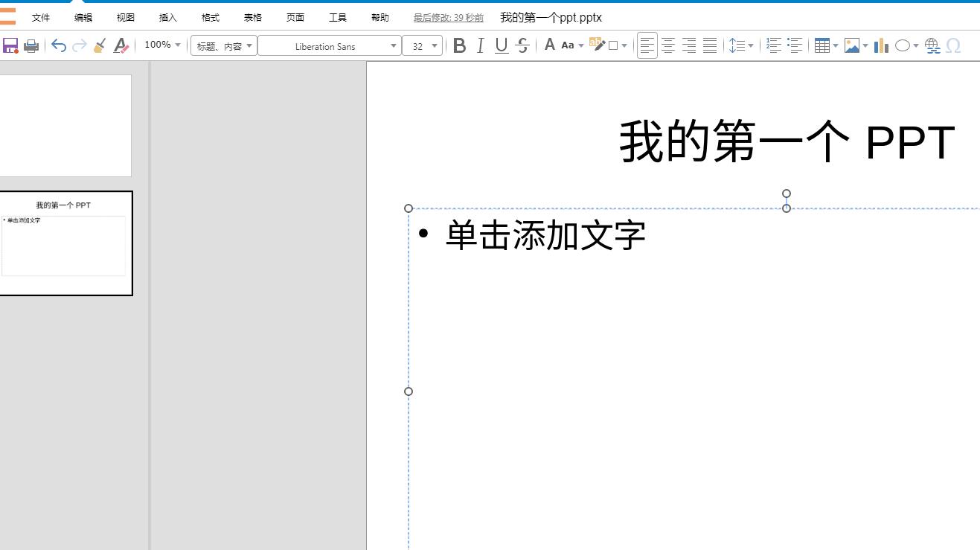Toggle underline formatting
The height and width of the screenshot is (550, 980).
(502, 46)
